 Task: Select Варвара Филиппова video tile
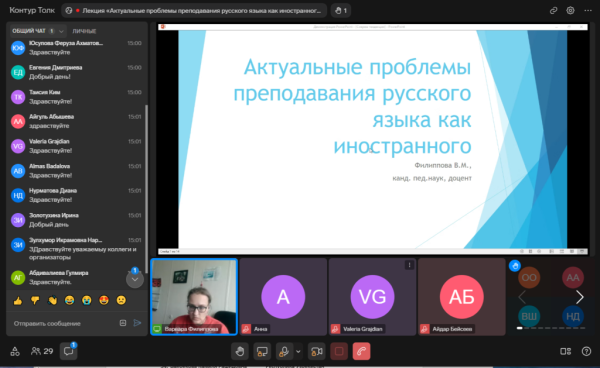tap(194, 297)
